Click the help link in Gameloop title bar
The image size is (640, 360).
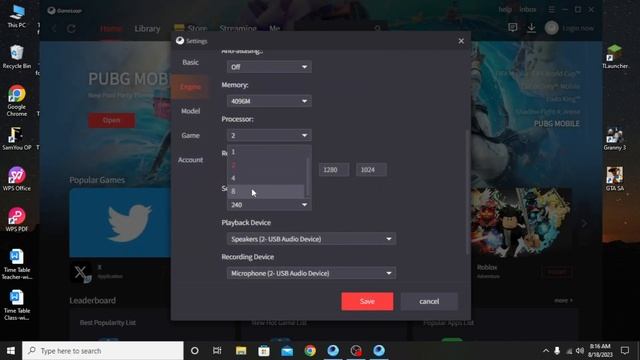(x=505, y=9)
